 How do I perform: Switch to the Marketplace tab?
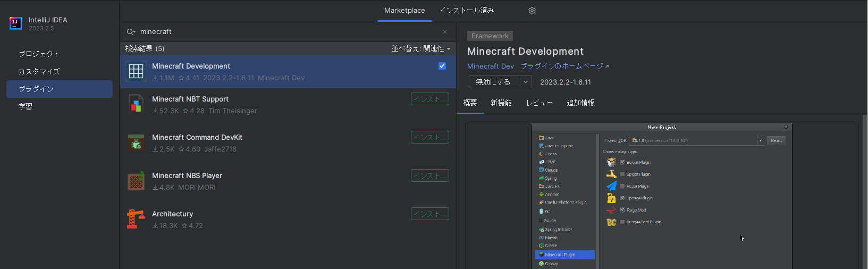(x=404, y=11)
